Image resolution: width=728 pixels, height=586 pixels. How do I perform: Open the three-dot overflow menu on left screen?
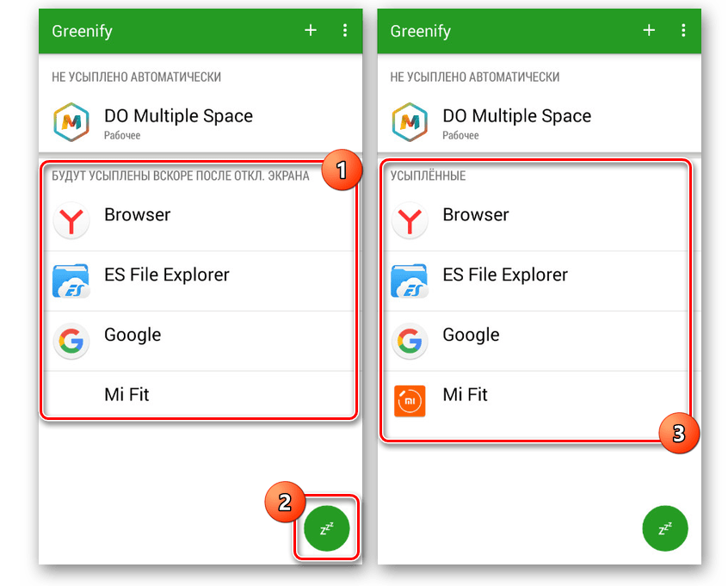(345, 31)
